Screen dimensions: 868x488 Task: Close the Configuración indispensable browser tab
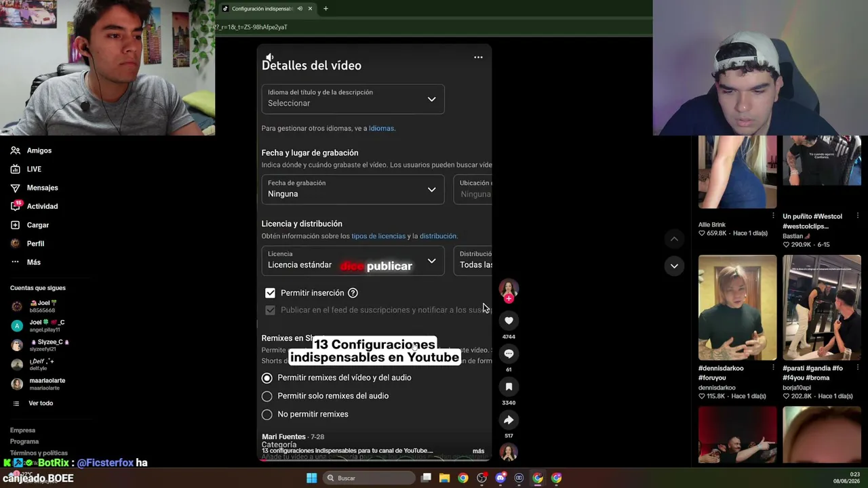(x=310, y=9)
